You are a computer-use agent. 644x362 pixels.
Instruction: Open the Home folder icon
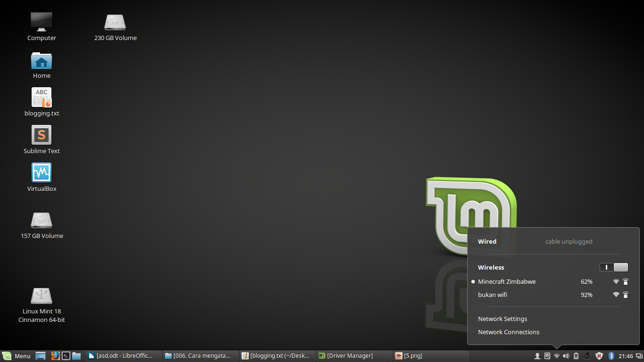41,60
